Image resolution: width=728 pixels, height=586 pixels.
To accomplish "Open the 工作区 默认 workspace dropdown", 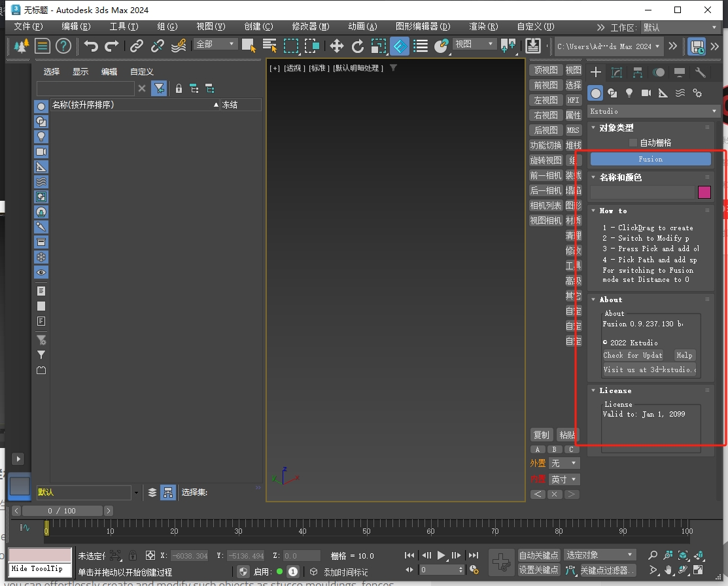I will coord(680,27).
